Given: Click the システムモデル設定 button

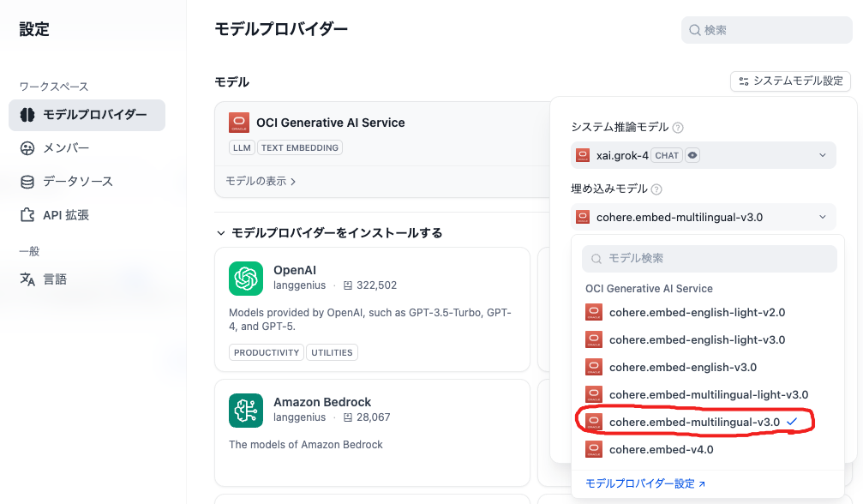Looking at the screenshot, I should (790, 81).
